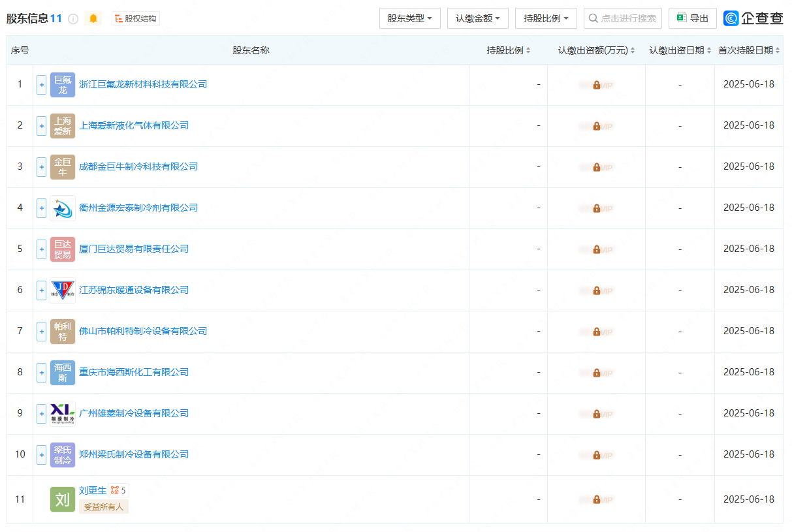Click the VIP lock icon for 重庆市海西斯化工有限公司
792x532 pixels.
(597, 373)
